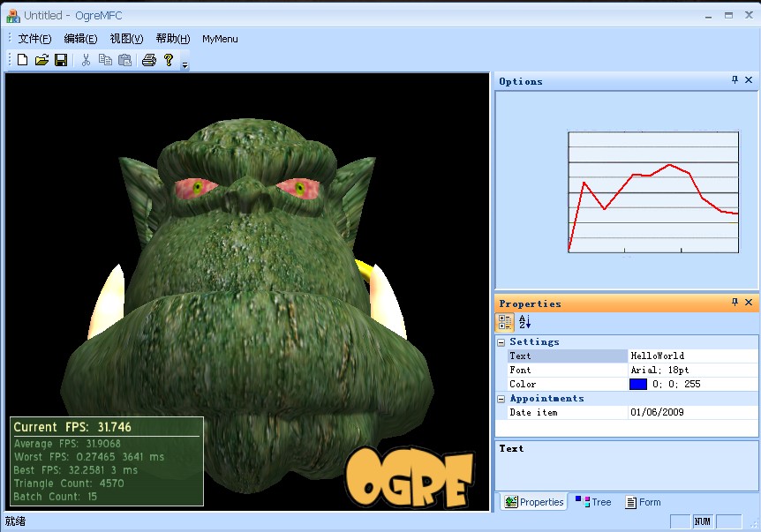Click the OGRE logo in the viewport

(411, 476)
